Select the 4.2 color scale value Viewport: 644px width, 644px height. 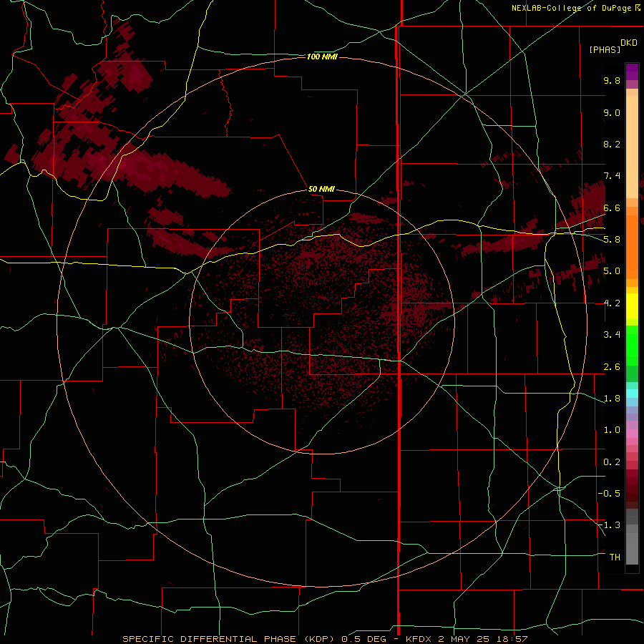click(612, 303)
